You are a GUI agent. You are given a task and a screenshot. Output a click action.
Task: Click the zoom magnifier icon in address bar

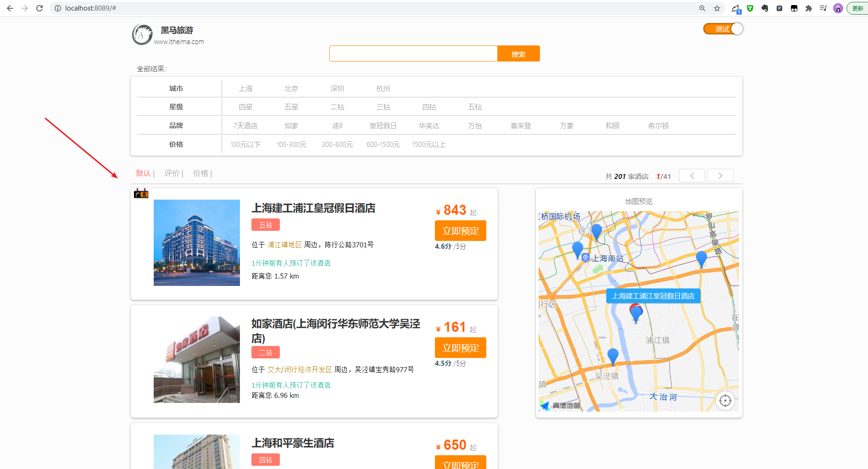702,8
